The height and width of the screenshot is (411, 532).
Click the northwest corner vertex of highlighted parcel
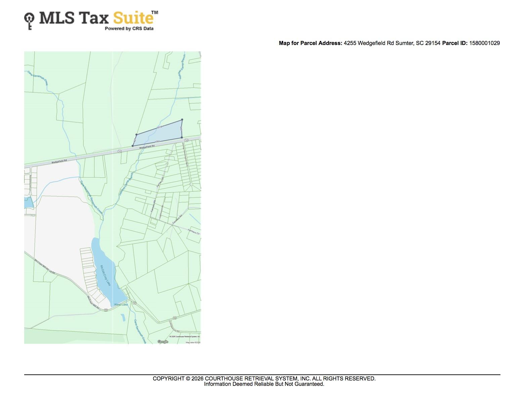coord(136,135)
